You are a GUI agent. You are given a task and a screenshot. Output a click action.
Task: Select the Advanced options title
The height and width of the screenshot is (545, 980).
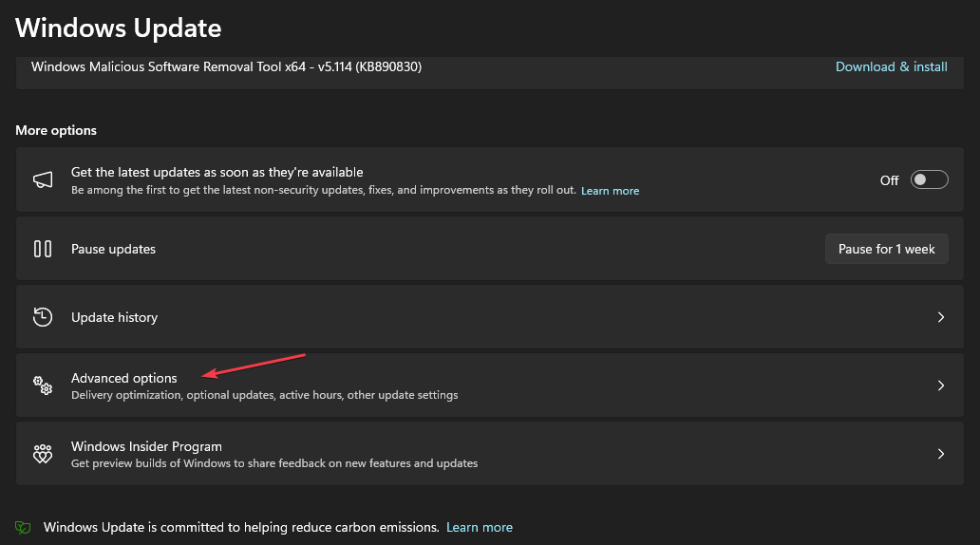123,378
